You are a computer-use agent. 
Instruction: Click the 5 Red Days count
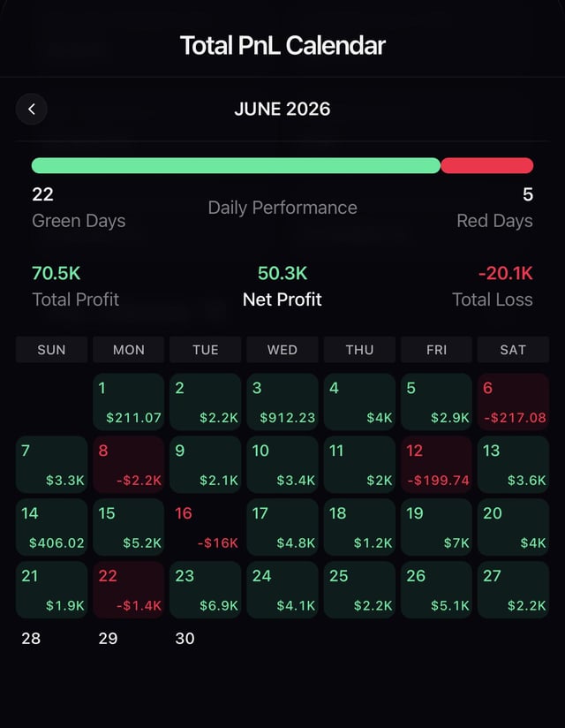click(528, 194)
